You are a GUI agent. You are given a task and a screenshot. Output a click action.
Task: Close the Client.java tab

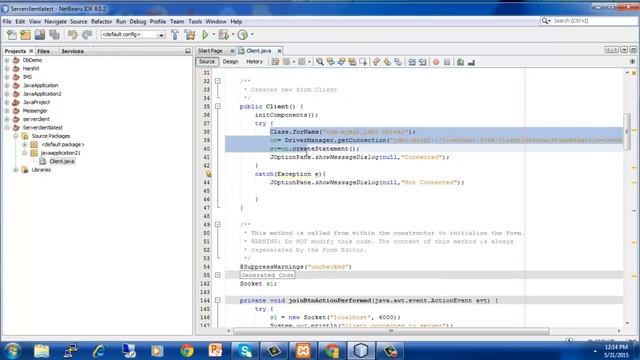pyautogui.click(x=279, y=51)
